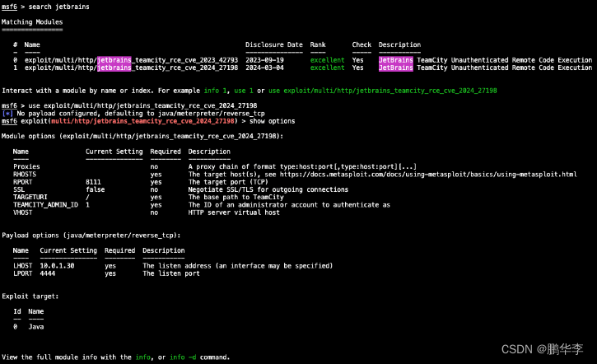Click the 'Id' column header under Exploit target
This screenshot has width=597, height=364.
pos(17,311)
